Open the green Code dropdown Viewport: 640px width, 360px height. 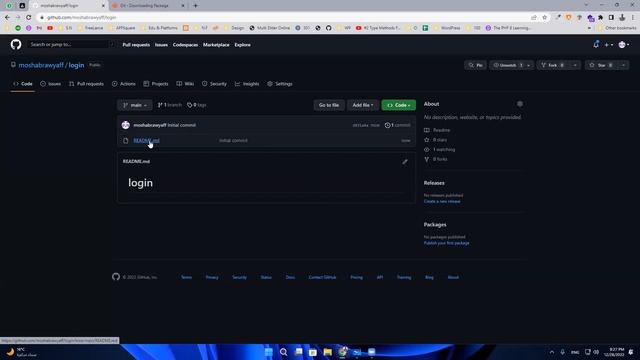click(x=398, y=105)
